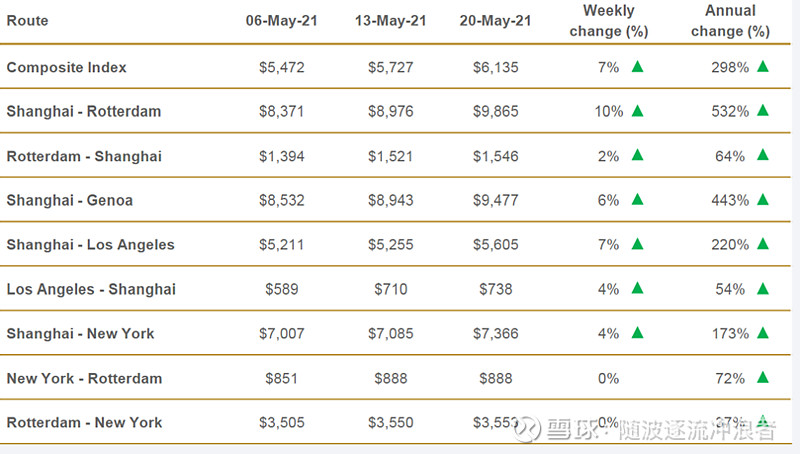
Task: Click the $9,865 value for Shanghai - Rotterdam
Action: point(495,112)
